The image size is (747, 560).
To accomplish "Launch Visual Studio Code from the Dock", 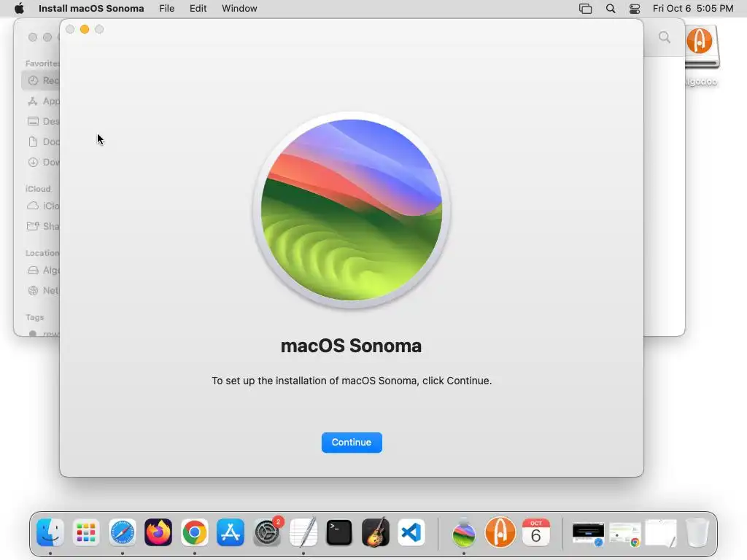I will pyautogui.click(x=411, y=532).
